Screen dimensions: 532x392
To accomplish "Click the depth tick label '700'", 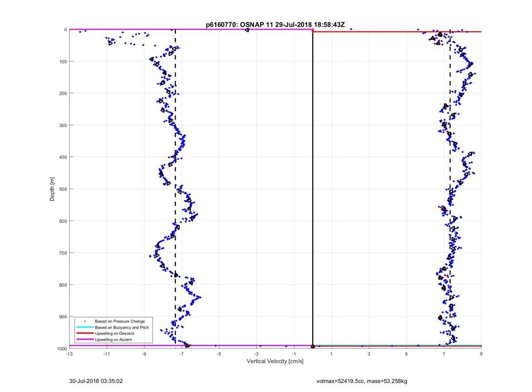I will pos(63,253).
